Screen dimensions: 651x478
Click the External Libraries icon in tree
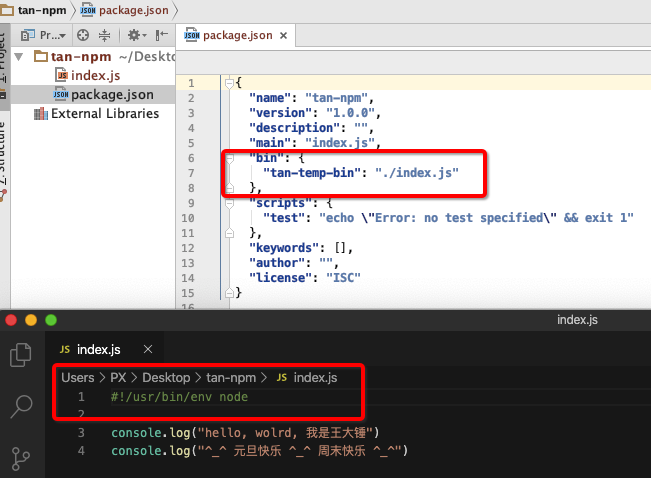pos(41,114)
